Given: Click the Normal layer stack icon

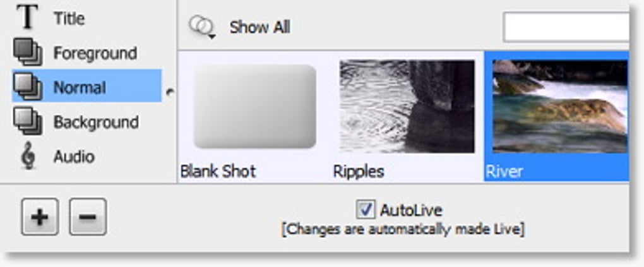Looking at the screenshot, I should tap(28, 86).
